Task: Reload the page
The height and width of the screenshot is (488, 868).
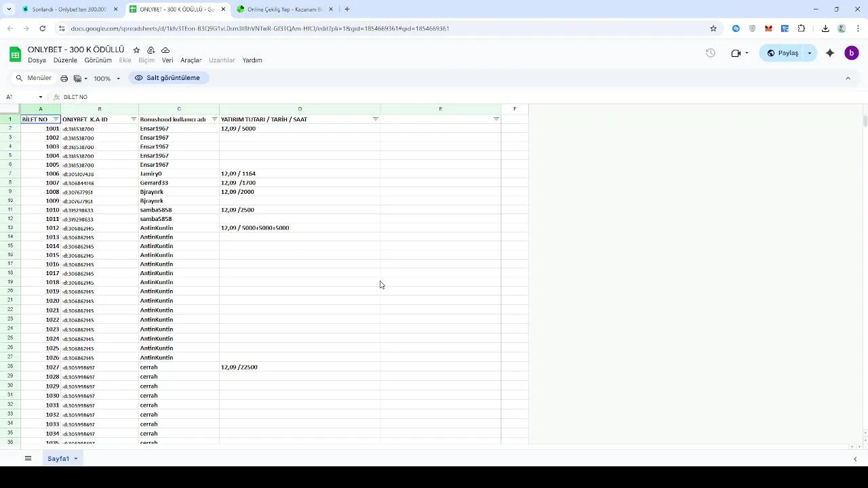Action: click(x=42, y=28)
